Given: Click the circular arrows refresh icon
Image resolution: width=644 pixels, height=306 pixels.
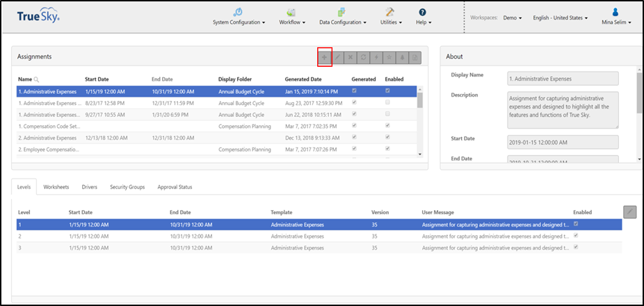Looking at the screenshot, I should [x=363, y=58].
